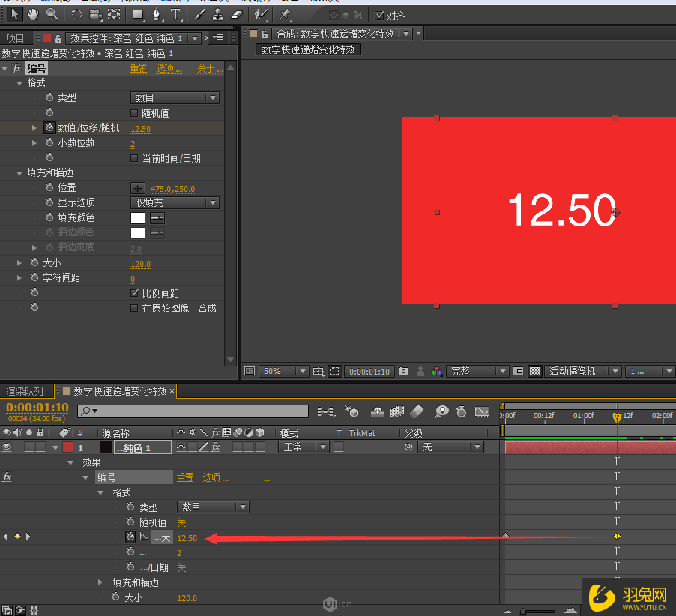Select the Hand tool in the toolbar
Screen dimensions: 676x616
31,13
